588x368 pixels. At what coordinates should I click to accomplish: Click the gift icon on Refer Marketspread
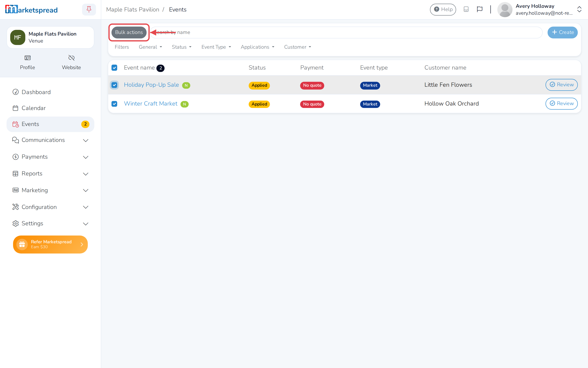point(22,244)
